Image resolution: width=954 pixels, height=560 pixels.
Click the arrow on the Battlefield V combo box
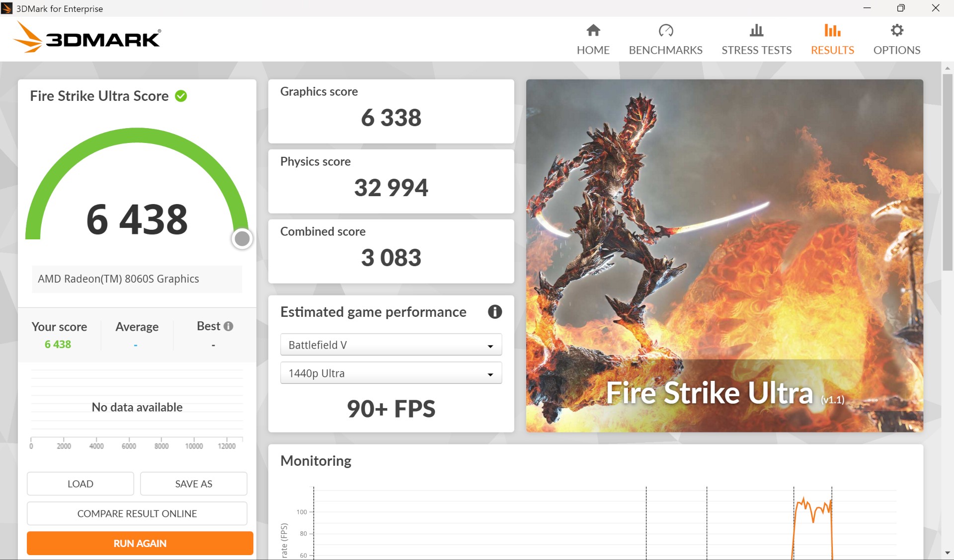(490, 346)
